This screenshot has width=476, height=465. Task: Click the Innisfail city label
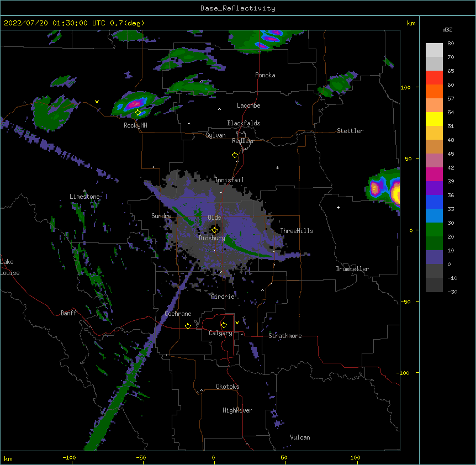(x=229, y=180)
